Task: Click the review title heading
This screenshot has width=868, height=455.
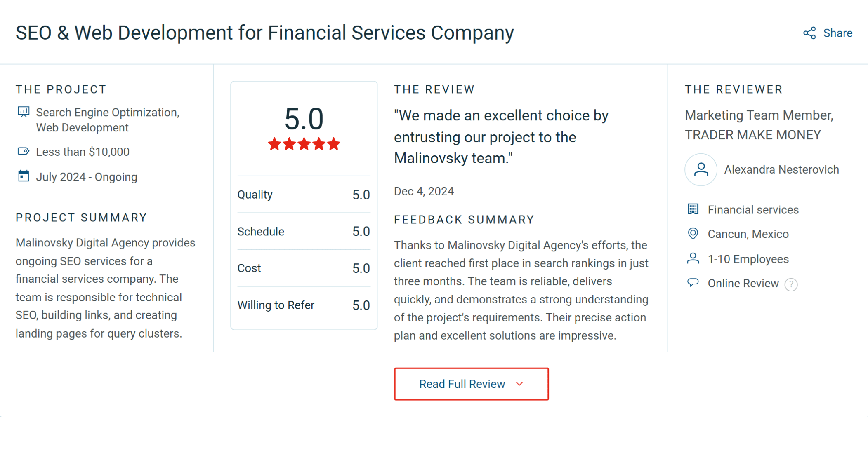Action: click(x=264, y=33)
